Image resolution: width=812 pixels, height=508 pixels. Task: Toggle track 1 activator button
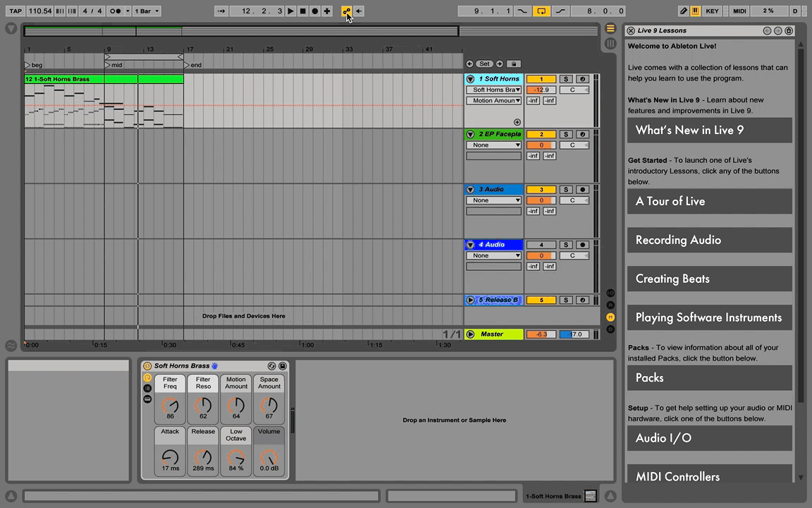pos(541,79)
